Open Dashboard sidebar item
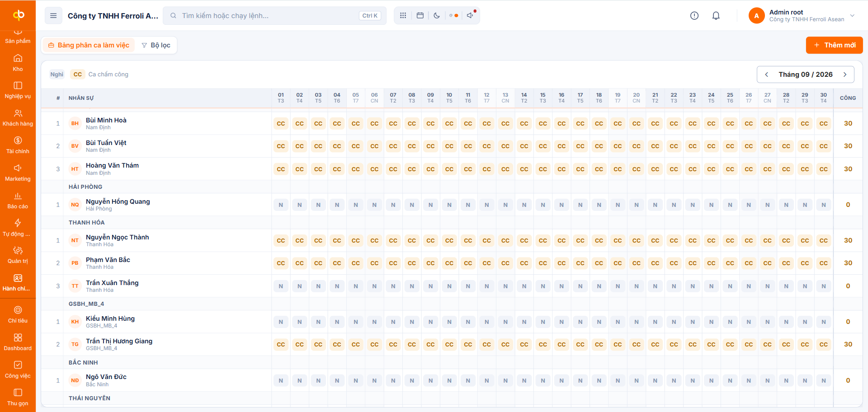Image resolution: width=868 pixels, height=412 pixels. click(x=18, y=342)
